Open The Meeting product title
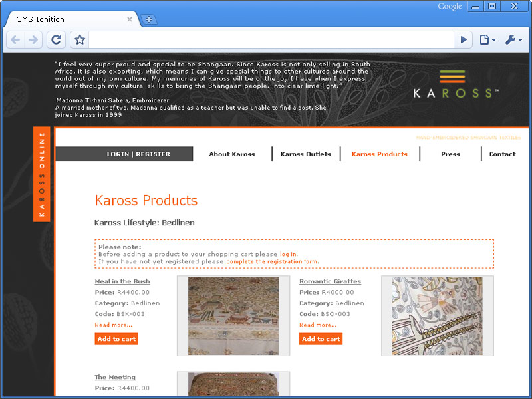This screenshot has height=399, width=532. point(115,377)
